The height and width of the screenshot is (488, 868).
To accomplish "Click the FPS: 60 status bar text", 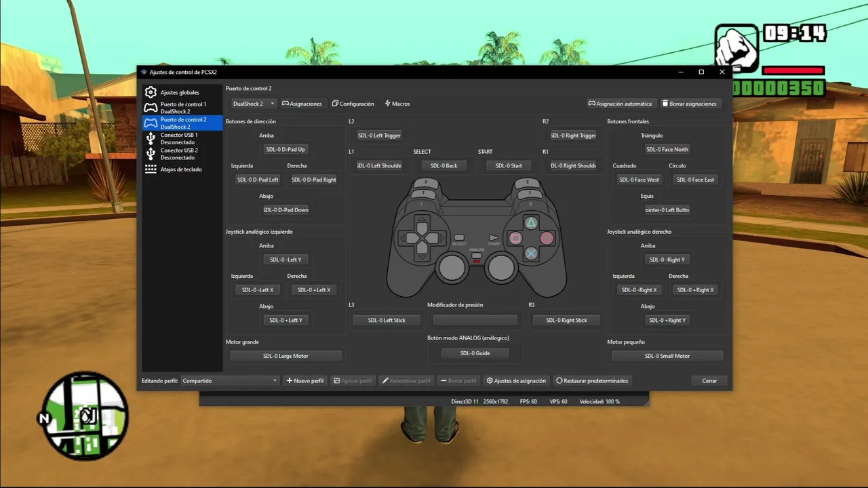I will click(528, 402).
